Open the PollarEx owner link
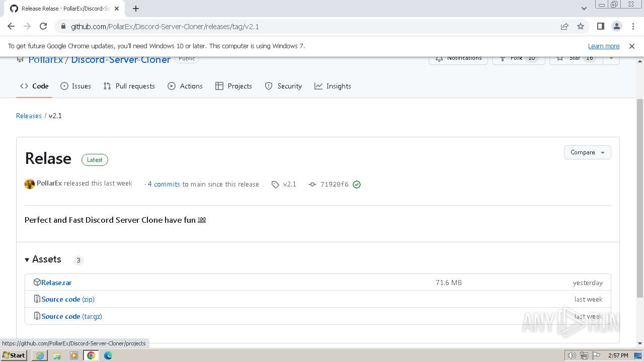The image size is (644, 362). click(x=46, y=59)
